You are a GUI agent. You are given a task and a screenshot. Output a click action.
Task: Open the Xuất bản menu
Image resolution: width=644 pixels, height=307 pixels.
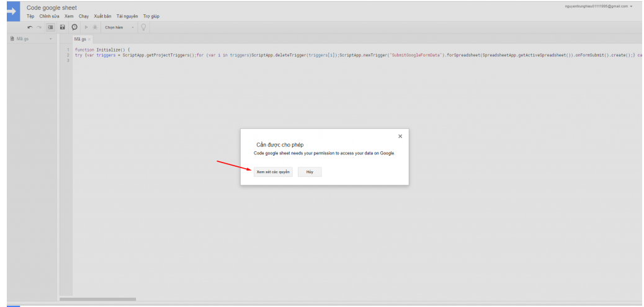102,16
